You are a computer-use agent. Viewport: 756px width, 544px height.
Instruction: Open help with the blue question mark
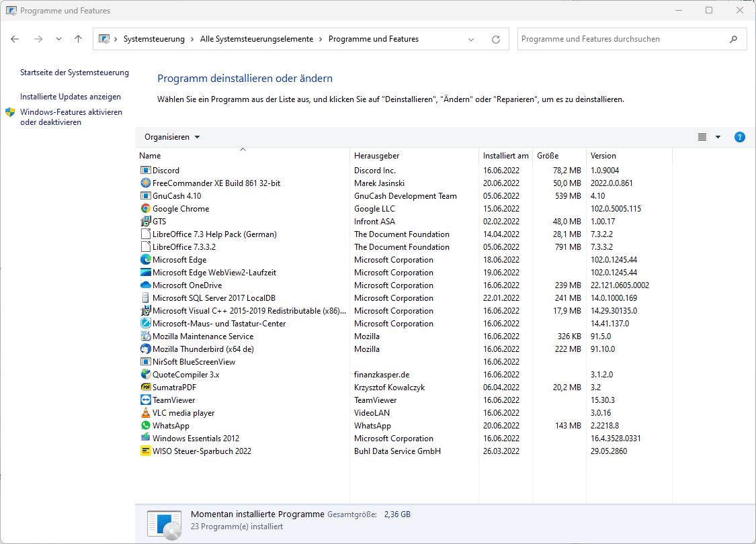(x=739, y=137)
